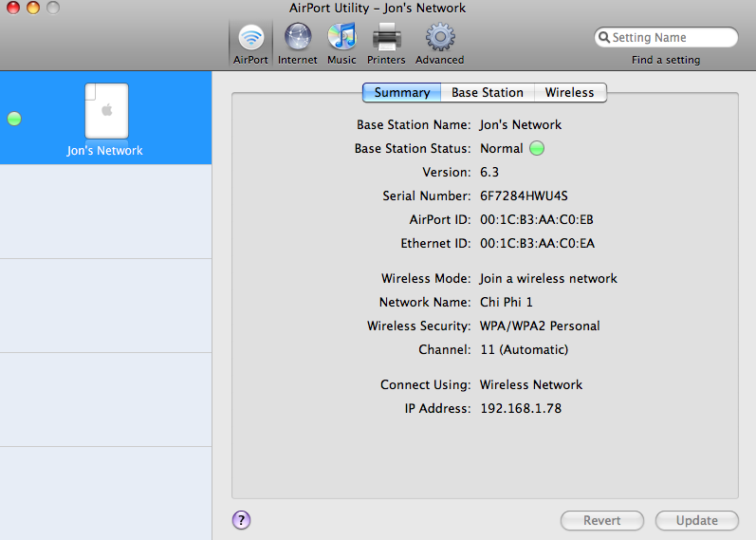Click the Jon's Network sidebar label
This screenshot has height=540, width=756.
tap(104, 151)
